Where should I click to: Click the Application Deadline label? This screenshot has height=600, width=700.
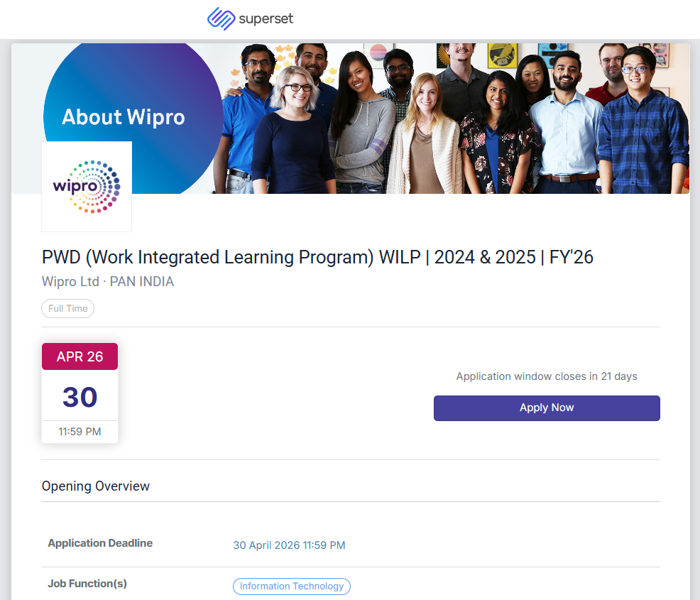point(100,543)
